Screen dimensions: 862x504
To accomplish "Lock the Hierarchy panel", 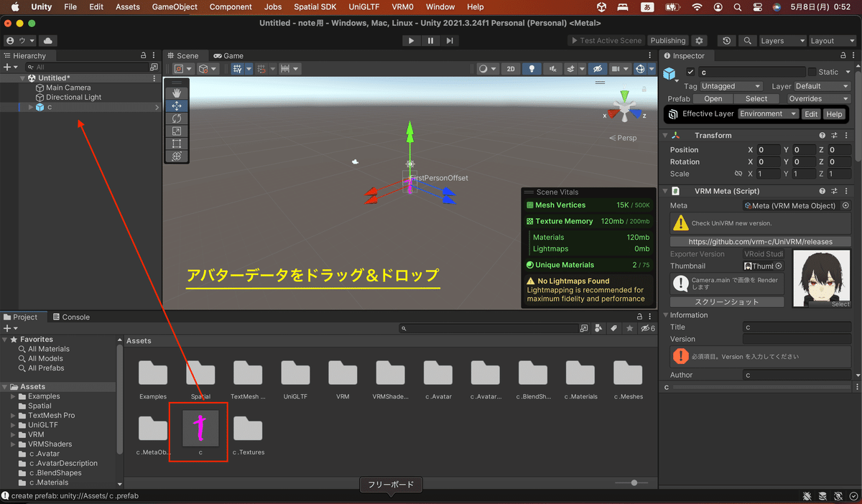I will pos(144,55).
